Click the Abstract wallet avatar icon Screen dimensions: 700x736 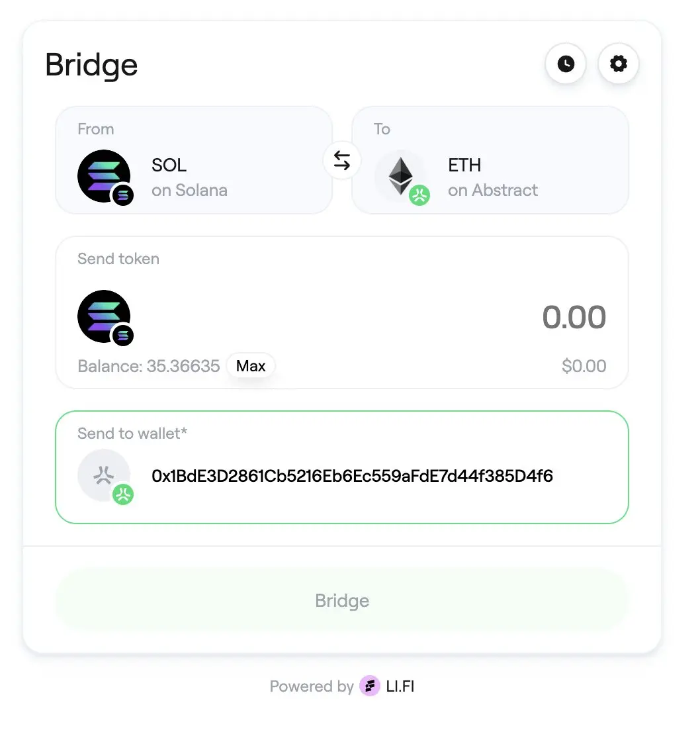coord(104,475)
